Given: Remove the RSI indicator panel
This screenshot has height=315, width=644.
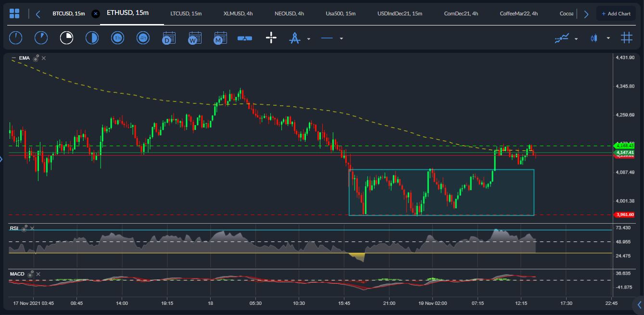Looking at the screenshot, I should tap(32, 228).
